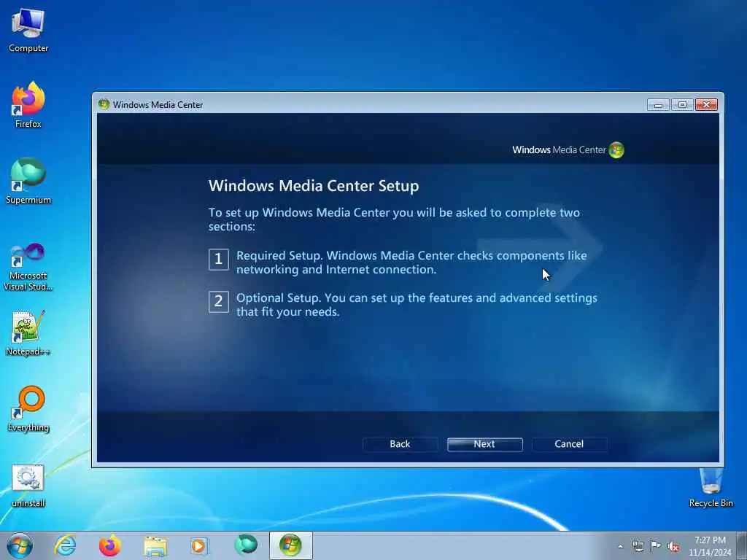747x560 pixels.
Task: Click the step 2 number box
Action: 219,302
